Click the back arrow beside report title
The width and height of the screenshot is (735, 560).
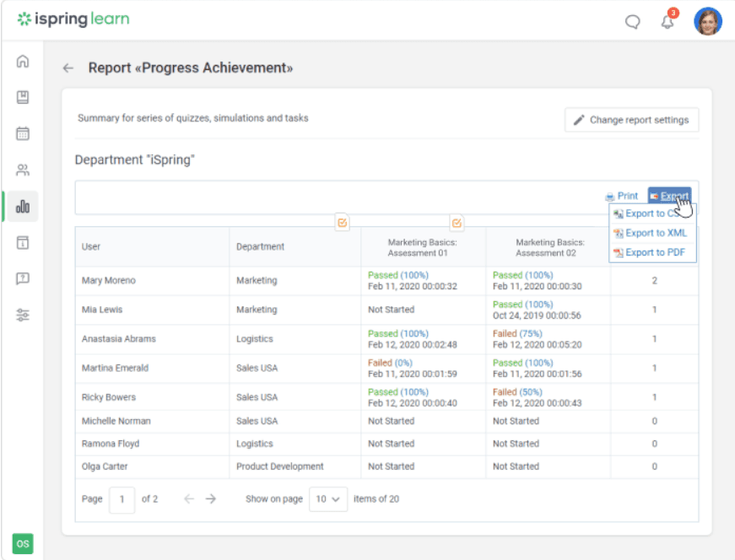68,68
